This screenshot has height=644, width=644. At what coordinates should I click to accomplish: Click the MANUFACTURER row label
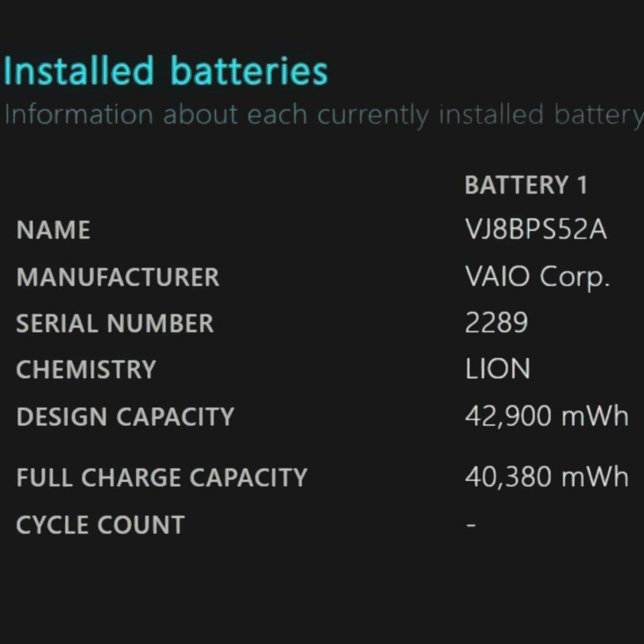click(x=118, y=277)
